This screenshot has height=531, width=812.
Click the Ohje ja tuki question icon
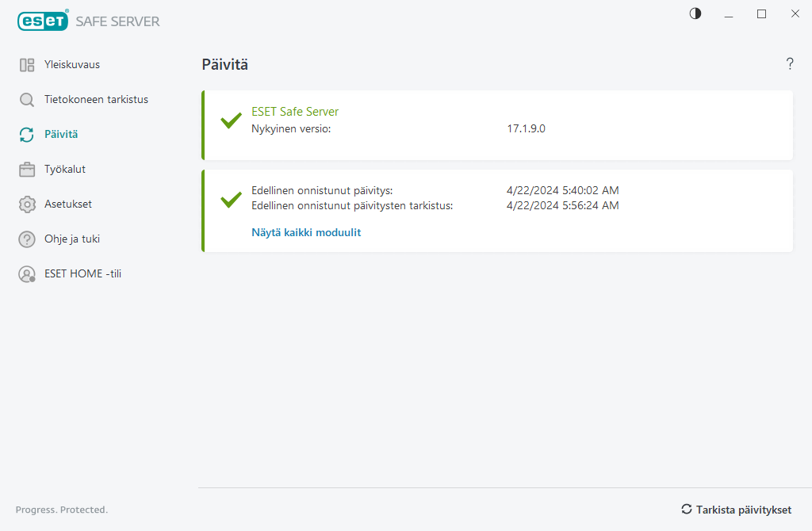pos(27,239)
